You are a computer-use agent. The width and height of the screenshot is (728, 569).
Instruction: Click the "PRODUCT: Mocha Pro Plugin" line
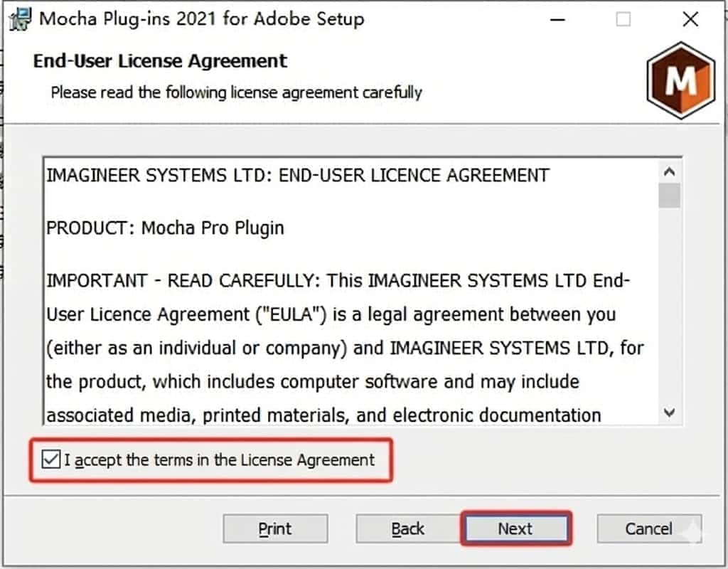pos(165,228)
